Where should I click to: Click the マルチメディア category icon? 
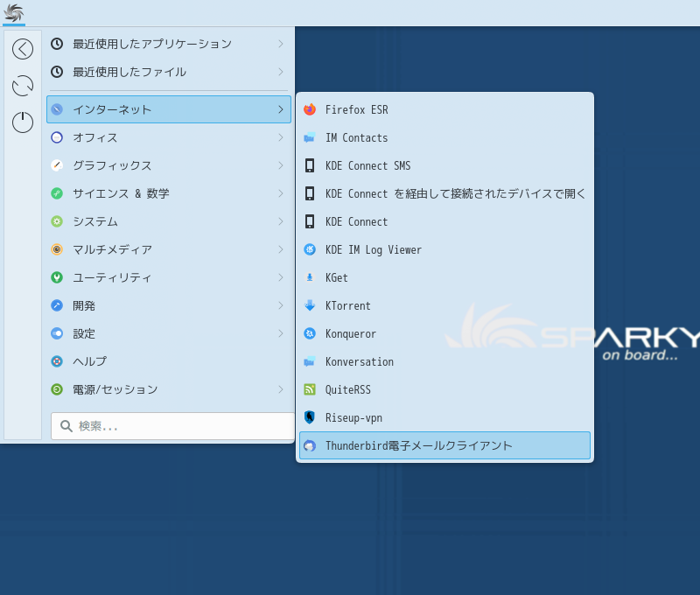(x=57, y=249)
